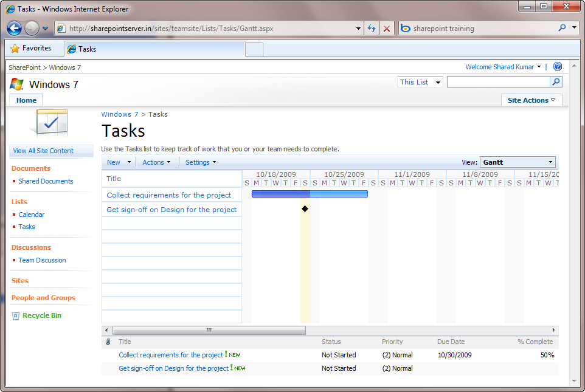Click the SharePoint breadcrumb link at top
Image resolution: width=585 pixels, height=392 pixels.
(x=24, y=67)
